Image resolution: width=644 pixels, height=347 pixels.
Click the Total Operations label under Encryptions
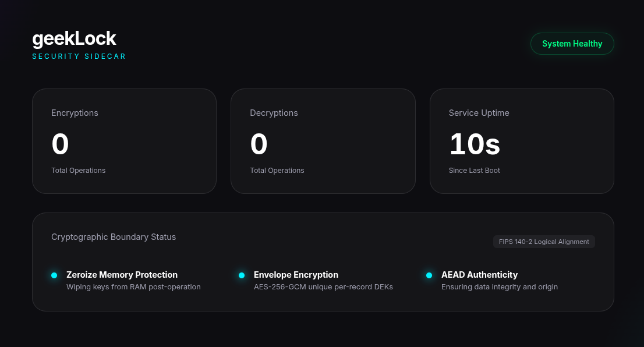78,170
